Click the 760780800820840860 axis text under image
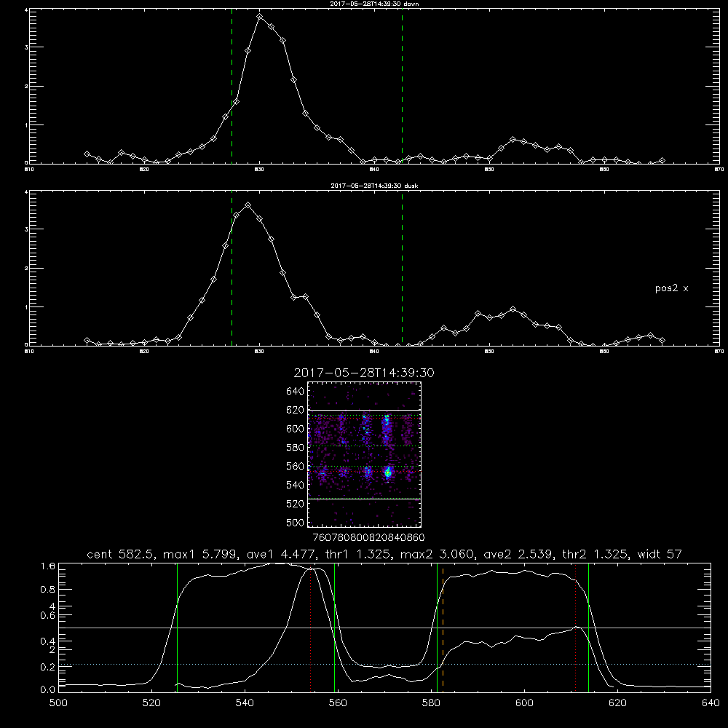This screenshot has width=728, height=728. [369, 537]
